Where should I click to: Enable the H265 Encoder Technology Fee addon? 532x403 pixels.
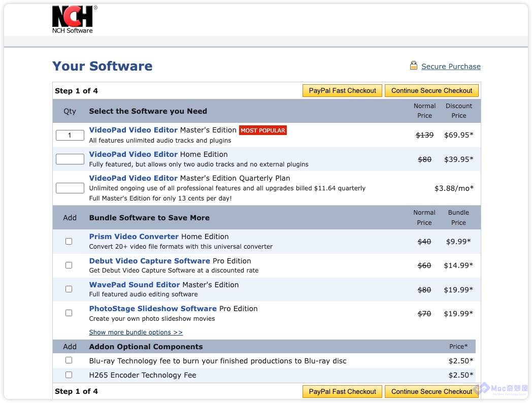(x=69, y=375)
